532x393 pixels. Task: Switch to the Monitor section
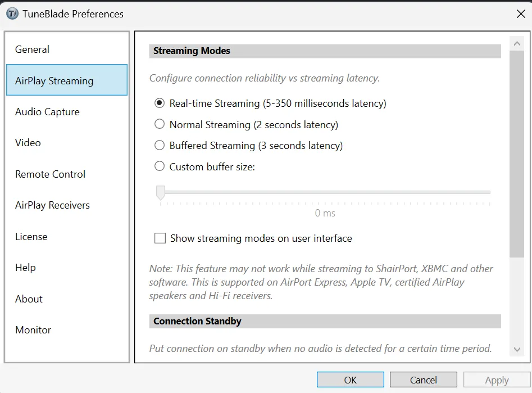(x=67, y=330)
